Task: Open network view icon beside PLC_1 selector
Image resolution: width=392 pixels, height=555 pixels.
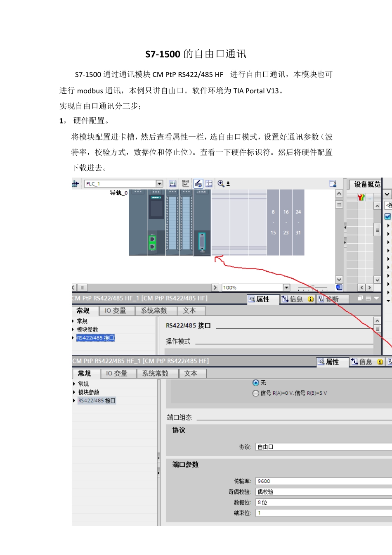Action: tap(75, 184)
